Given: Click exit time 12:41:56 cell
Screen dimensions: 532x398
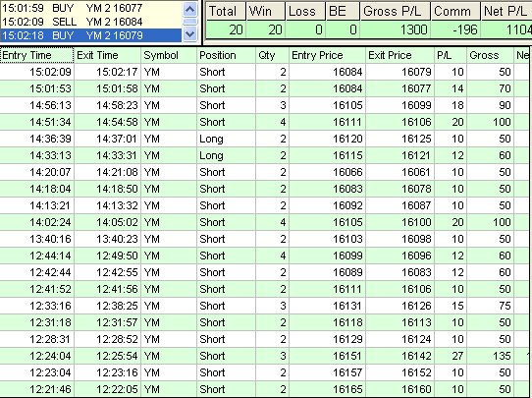Looking at the screenshot, I should click(x=107, y=289).
